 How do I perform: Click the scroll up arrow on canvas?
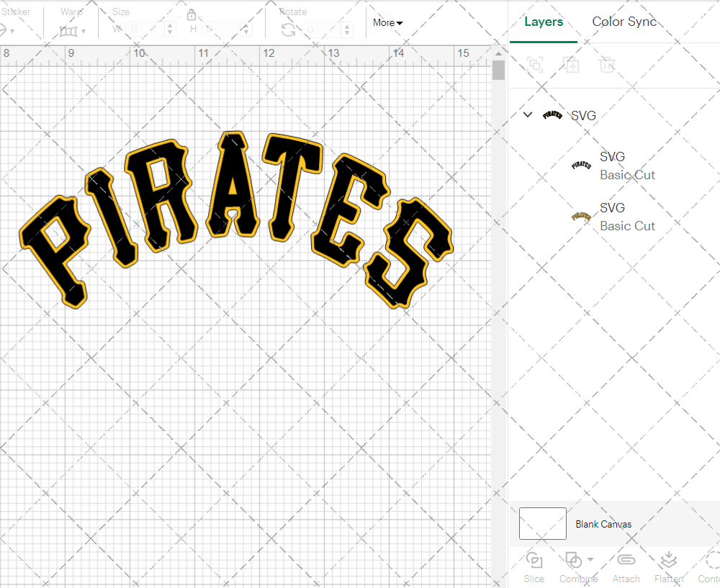pyautogui.click(x=498, y=54)
